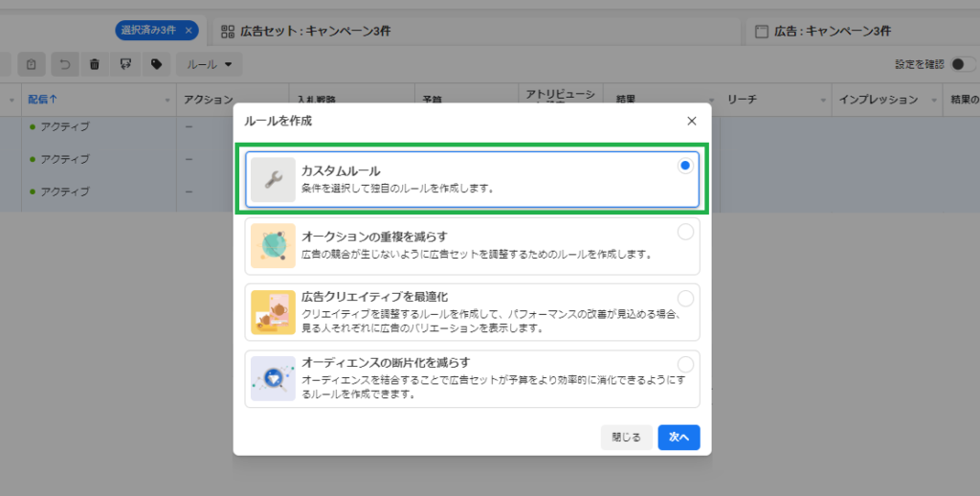
Task: Click the globe illustration for オークションの重複を減らす
Action: 273,246
